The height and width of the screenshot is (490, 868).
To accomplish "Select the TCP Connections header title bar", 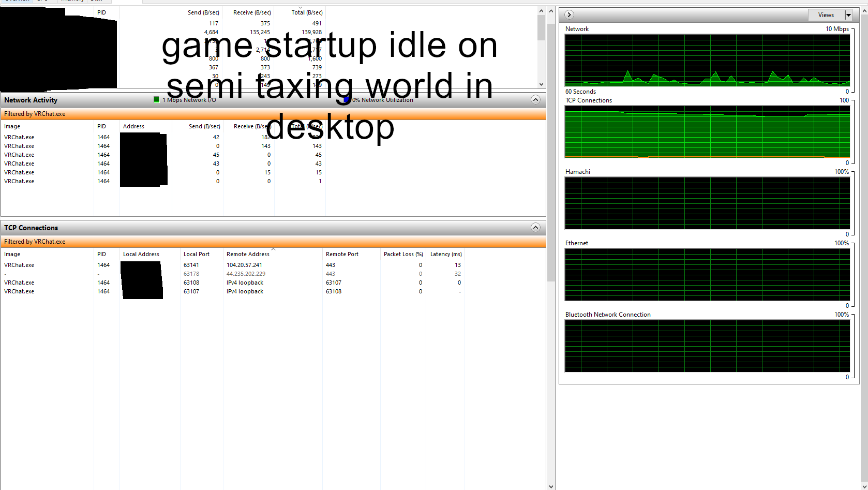I will 273,228.
